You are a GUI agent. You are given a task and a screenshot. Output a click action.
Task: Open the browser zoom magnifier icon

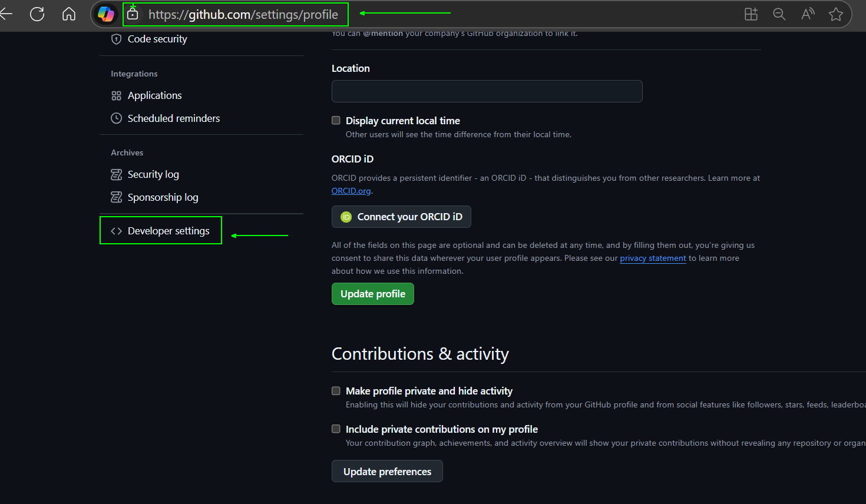pyautogui.click(x=779, y=14)
